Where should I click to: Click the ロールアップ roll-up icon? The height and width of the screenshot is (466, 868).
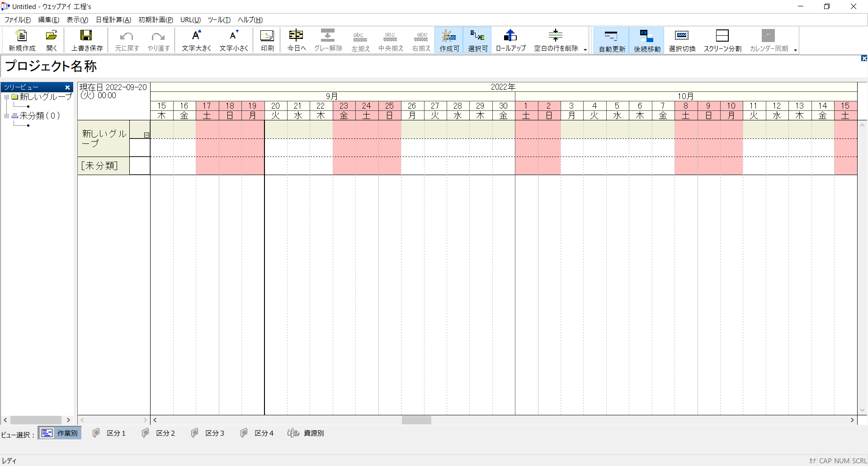point(511,40)
